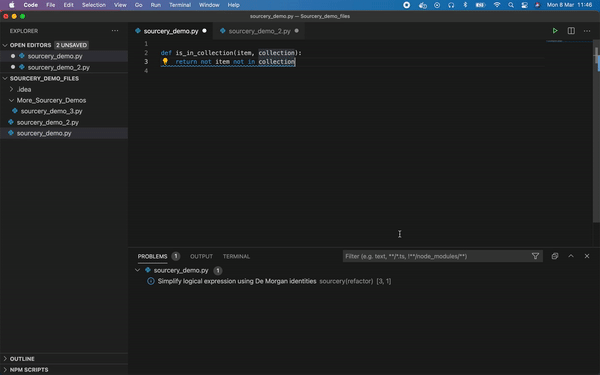
Task: Click the Problems filter text field
Action: pyautogui.click(x=436, y=256)
